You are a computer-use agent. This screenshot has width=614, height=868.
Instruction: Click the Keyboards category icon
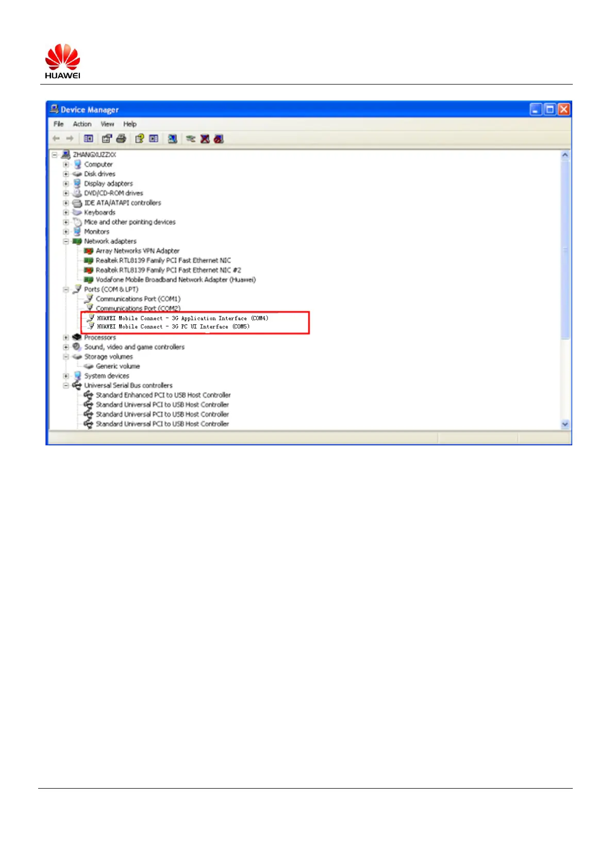[x=77, y=212]
